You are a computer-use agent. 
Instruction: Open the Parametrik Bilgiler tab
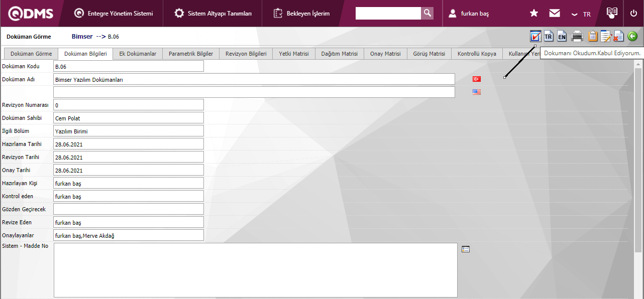[x=191, y=54]
